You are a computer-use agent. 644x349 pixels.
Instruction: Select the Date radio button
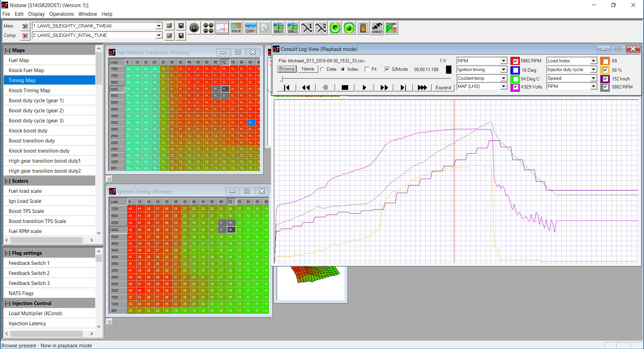pyautogui.click(x=322, y=69)
